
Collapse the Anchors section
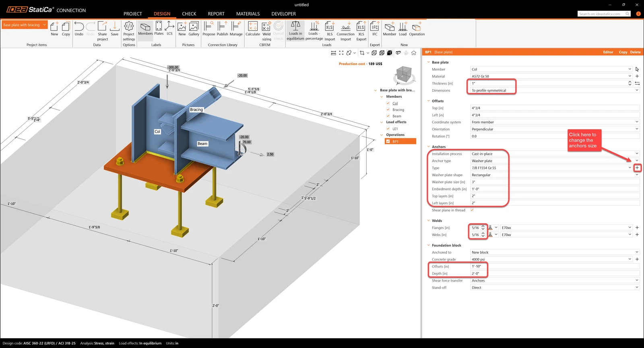[x=428, y=147]
